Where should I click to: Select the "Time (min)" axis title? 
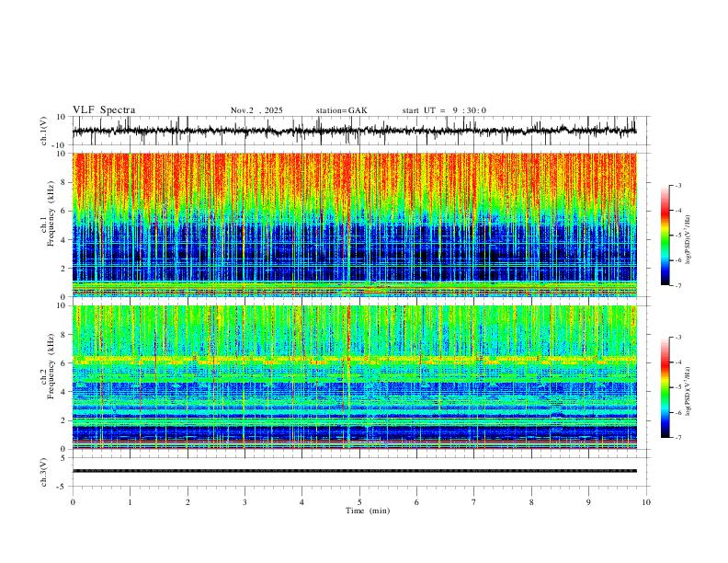tap(368, 511)
